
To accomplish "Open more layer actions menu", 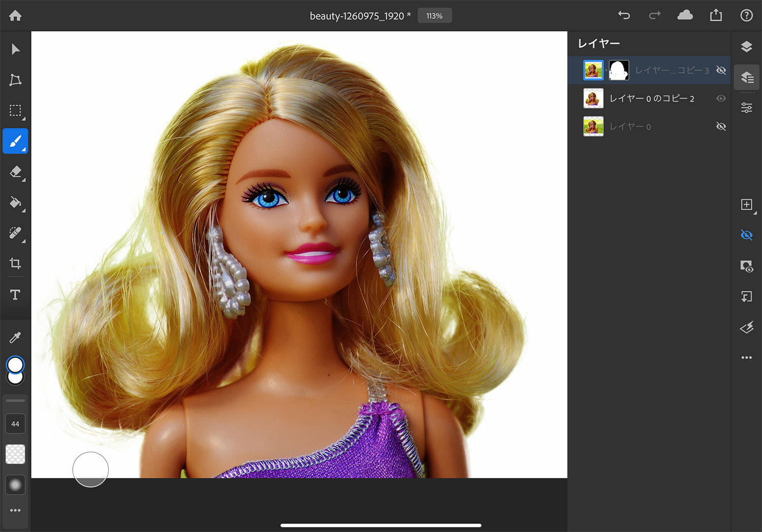I will click(746, 357).
